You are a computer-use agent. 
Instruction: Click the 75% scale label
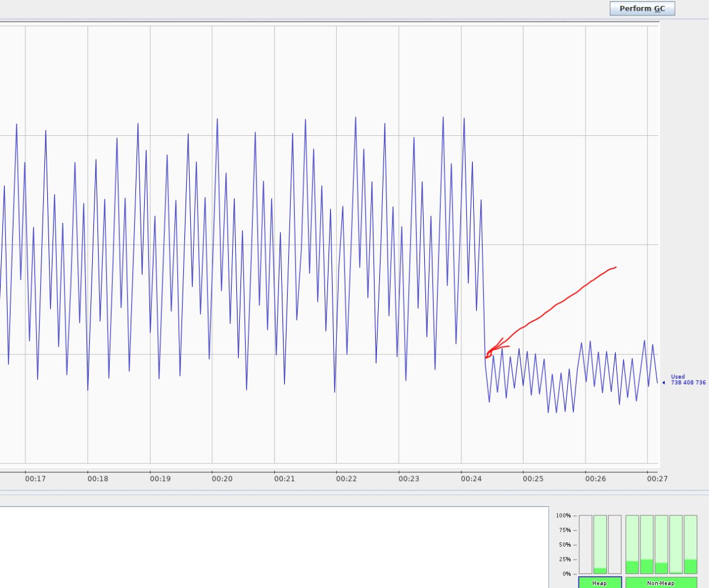click(565, 530)
